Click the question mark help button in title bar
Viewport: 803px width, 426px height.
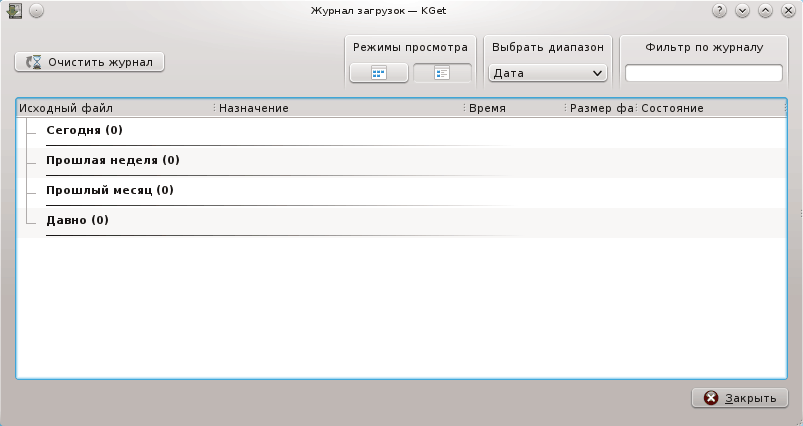click(719, 11)
